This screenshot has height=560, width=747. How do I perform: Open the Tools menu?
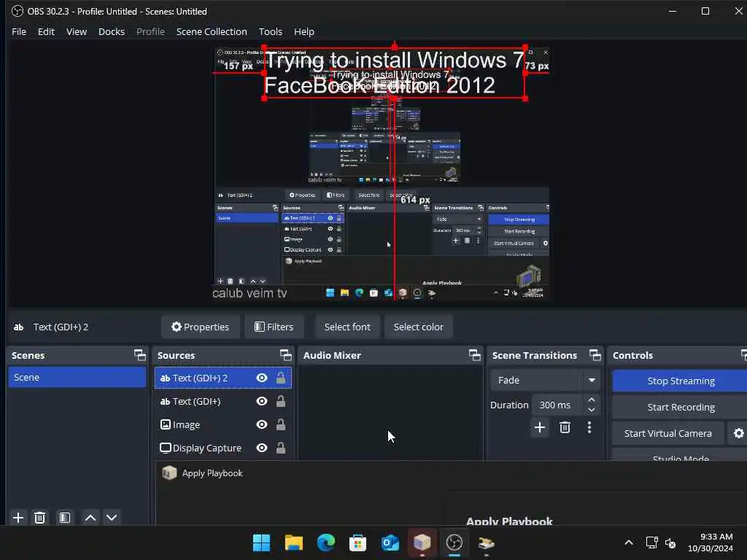pyautogui.click(x=271, y=31)
